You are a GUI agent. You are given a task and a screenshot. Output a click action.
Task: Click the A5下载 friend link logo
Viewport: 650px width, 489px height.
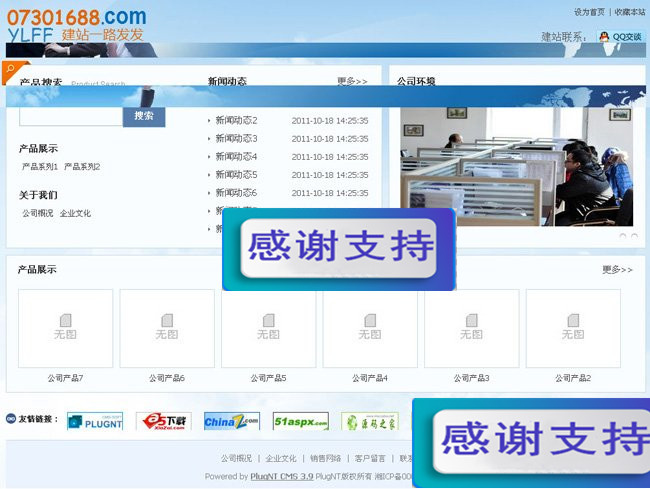point(164,421)
